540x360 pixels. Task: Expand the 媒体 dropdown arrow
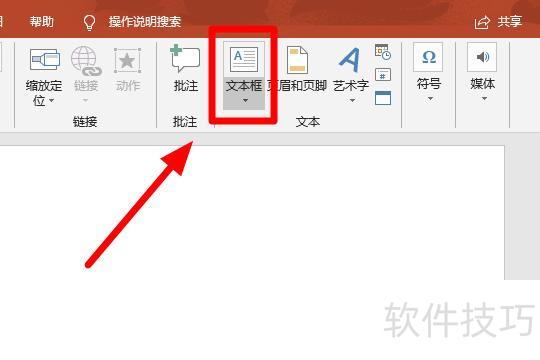point(484,99)
